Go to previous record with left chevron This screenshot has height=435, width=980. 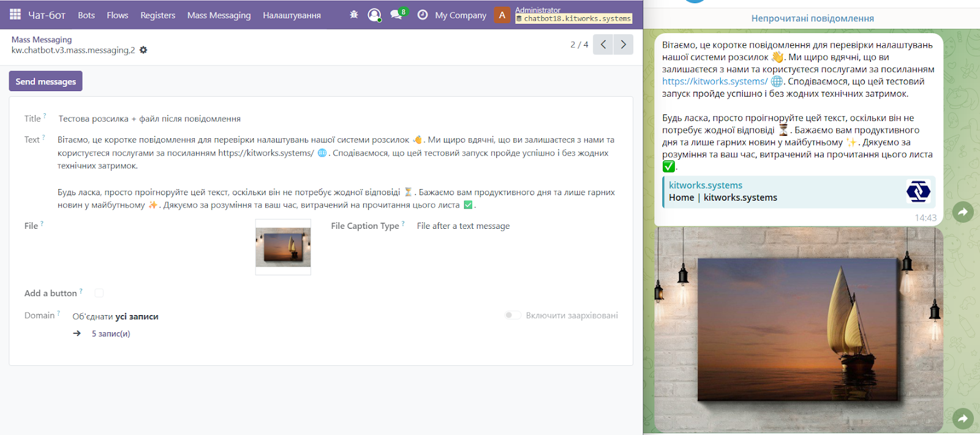click(603, 45)
